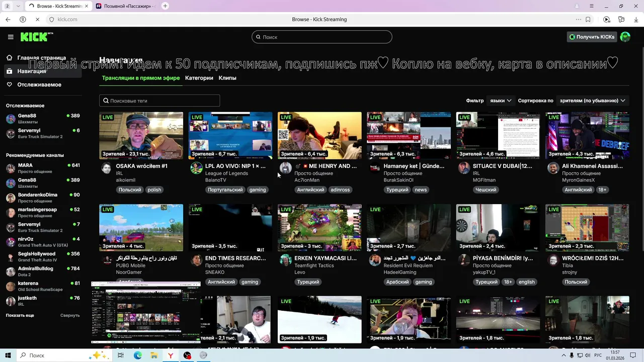Open Microsoft Edge from taskbar
This screenshot has width=644, height=362.
(x=137, y=355)
